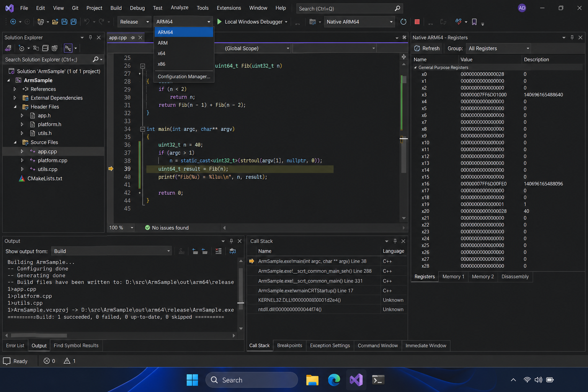Click the red Stop Debugging icon
Viewport: 588px width, 392px height.
417,22
